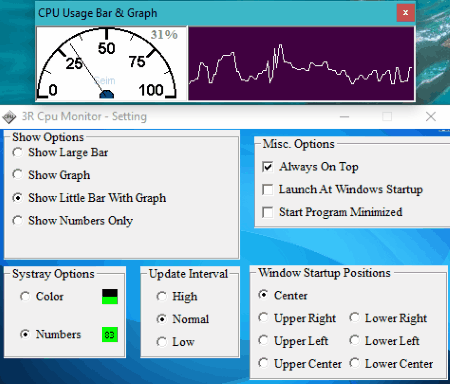
Task: Click the CPU usage gauge dial
Action: click(107, 63)
